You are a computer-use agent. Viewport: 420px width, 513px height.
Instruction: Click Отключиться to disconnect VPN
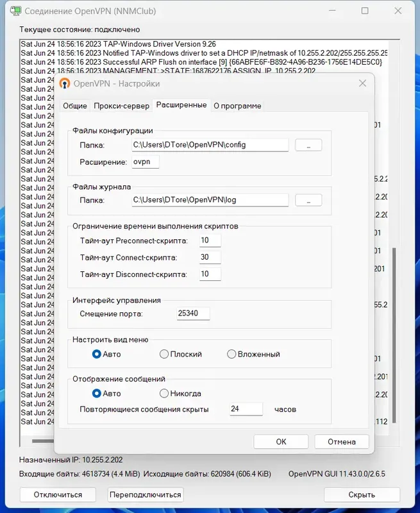click(x=58, y=494)
